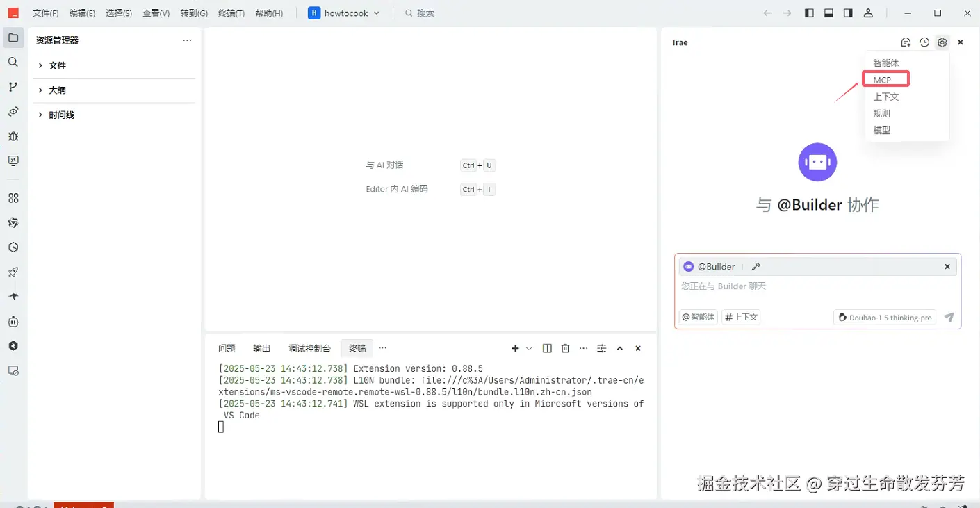Close the bottom terminal panel
Image resolution: width=980 pixels, height=508 pixels.
(638, 348)
